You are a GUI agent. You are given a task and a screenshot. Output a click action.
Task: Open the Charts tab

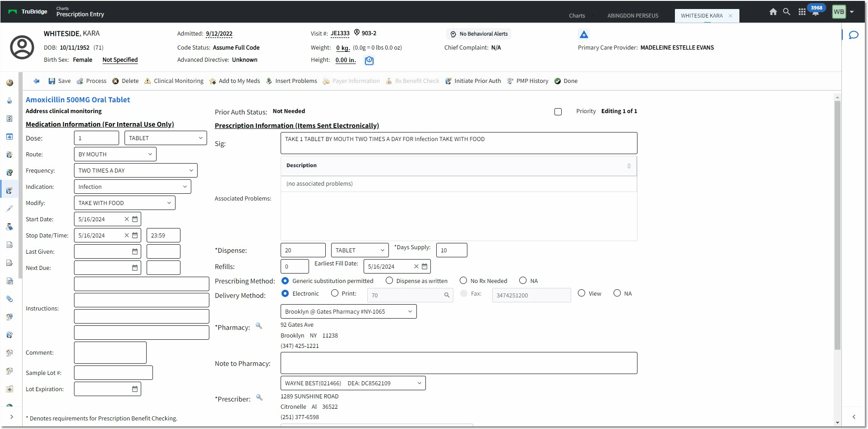[577, 16]
